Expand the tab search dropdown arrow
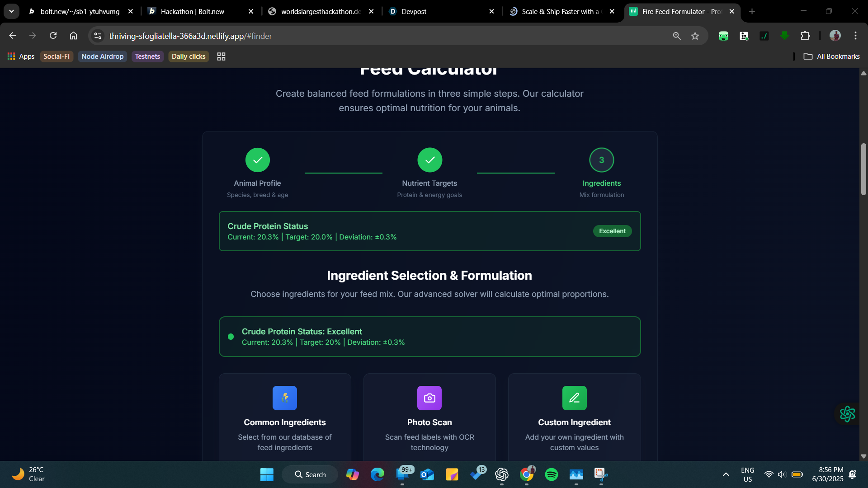Screen dimensions: 868x488 coord(11,11)
